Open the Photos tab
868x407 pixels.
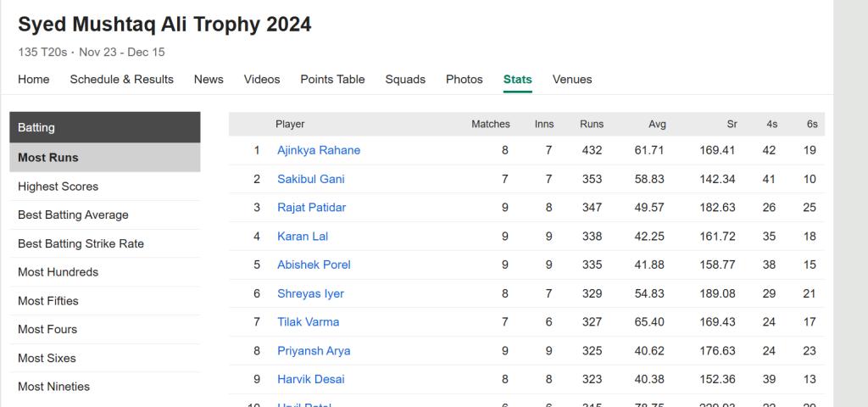[x=465, y=79]
